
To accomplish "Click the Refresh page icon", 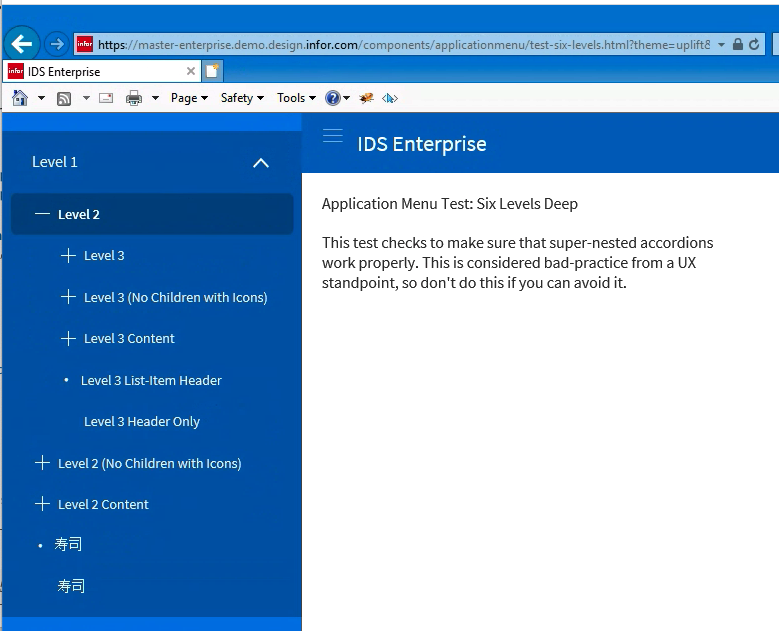I will coord(754,44).
